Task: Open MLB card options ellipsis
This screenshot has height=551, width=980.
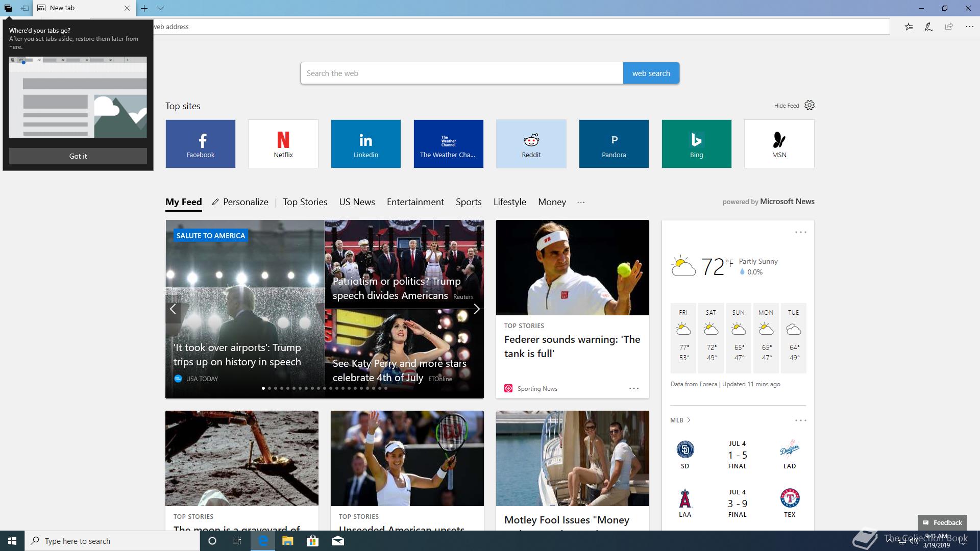Action: pyautogui.click(x=801, y=420)
